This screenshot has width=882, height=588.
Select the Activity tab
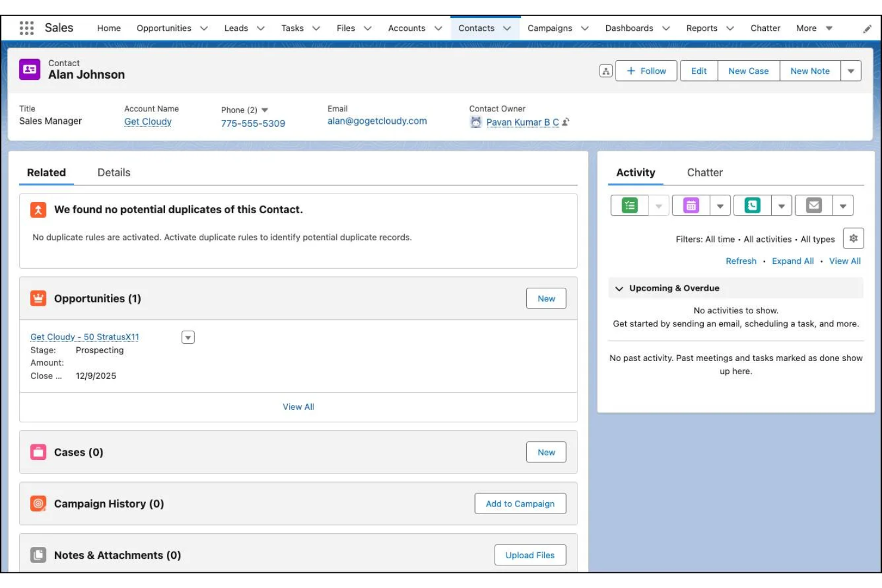[635, 172]
